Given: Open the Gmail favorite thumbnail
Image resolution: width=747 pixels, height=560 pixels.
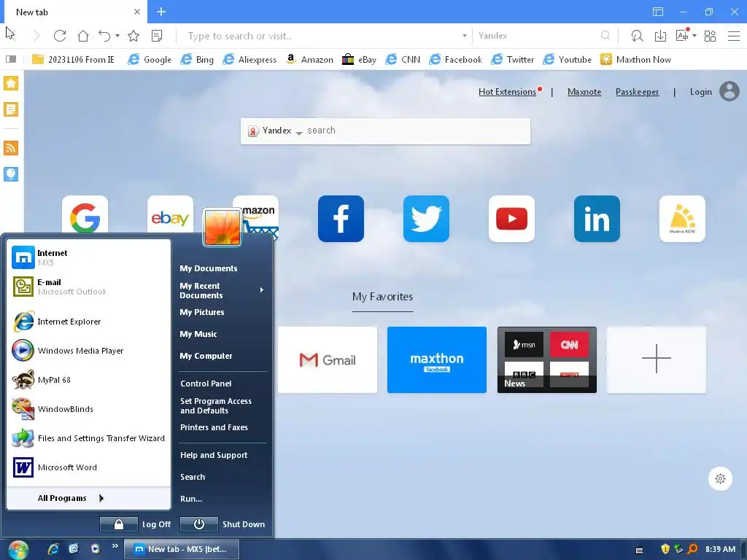Looking at the screenshot, I should click(x=328, y=360).
